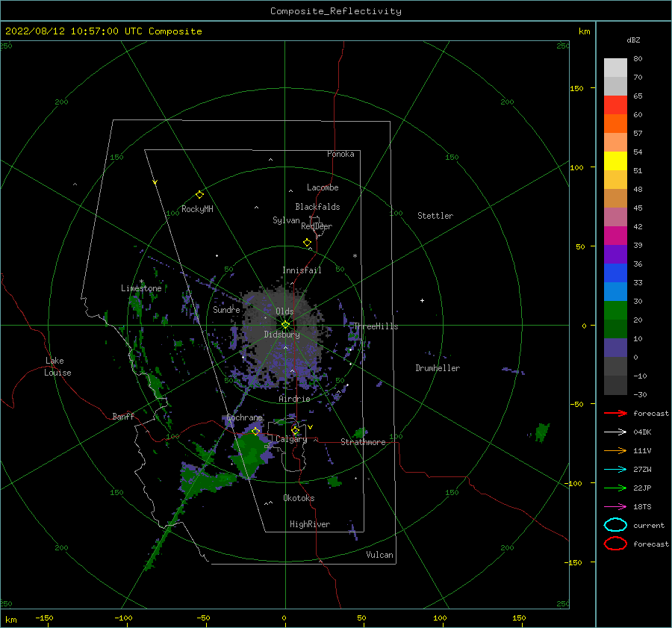
Task: Click the radar center marker at Olds-Didsbury
Action: coord(285,325)
